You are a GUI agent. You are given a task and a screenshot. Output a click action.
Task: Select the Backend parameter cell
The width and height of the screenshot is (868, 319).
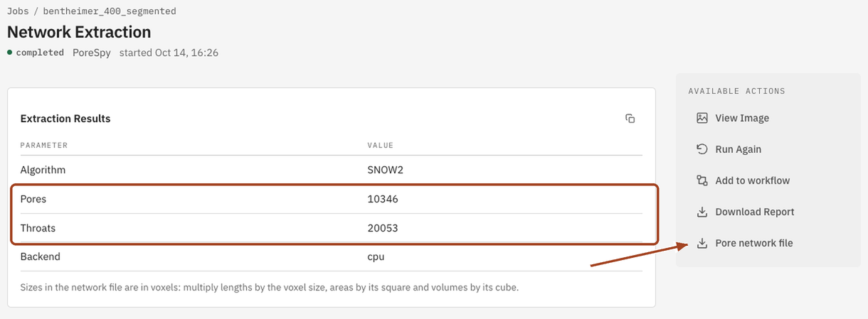40,256
